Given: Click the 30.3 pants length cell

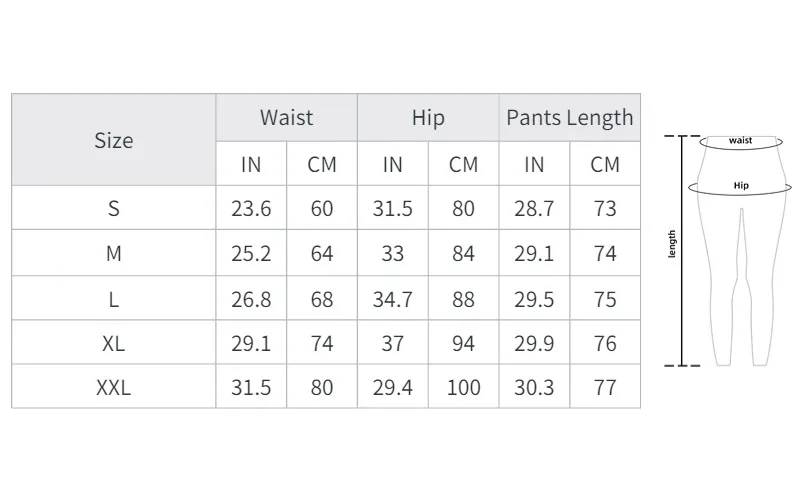Looking at the screenshot, I should 534,387.
